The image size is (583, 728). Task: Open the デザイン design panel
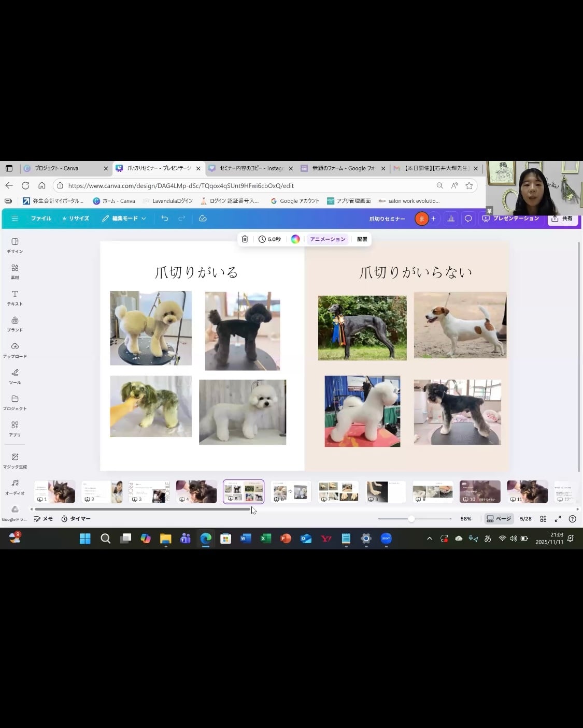click(x=15, y=245)
